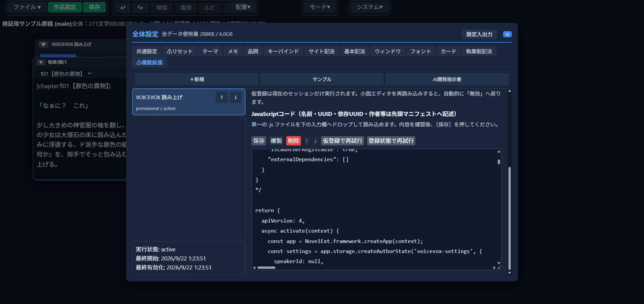Click down arrow beside the red 削除 button
Viewport: 644px width, 304px height.
[315, 141]
